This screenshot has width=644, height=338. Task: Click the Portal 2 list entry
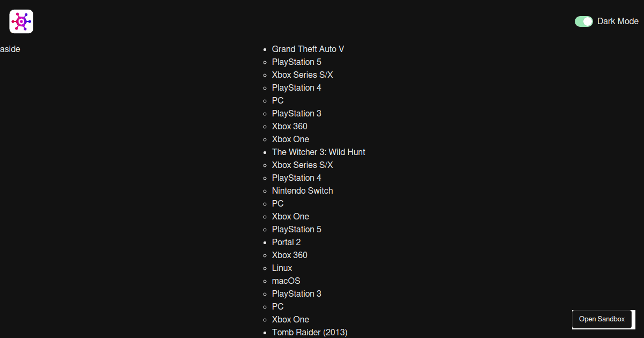point(286,242)
